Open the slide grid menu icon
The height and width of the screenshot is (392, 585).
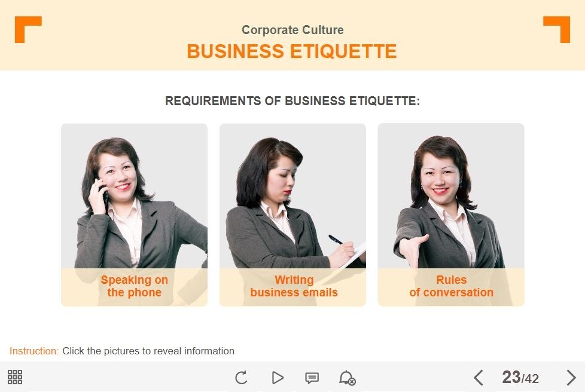tap(15, 377)
